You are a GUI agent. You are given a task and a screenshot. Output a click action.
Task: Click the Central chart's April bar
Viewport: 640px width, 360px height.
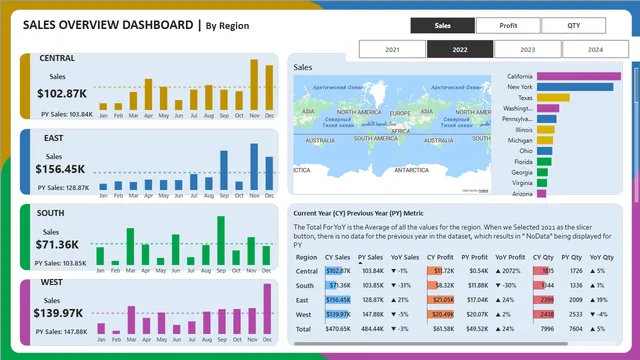149,94
